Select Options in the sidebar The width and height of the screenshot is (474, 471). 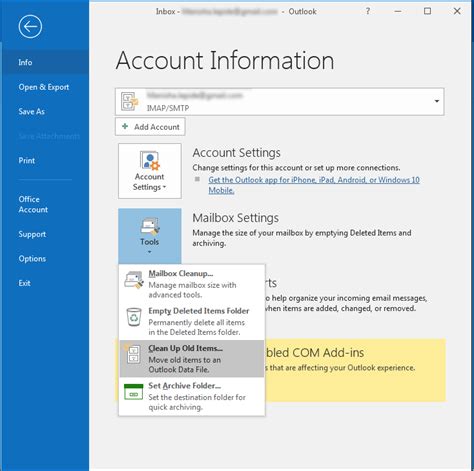point(32,259)
